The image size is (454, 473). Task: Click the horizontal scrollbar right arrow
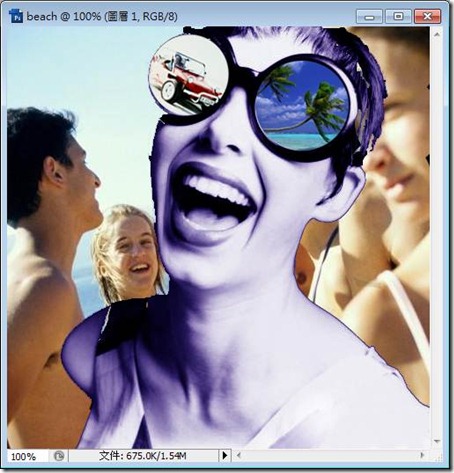point(423,455)
